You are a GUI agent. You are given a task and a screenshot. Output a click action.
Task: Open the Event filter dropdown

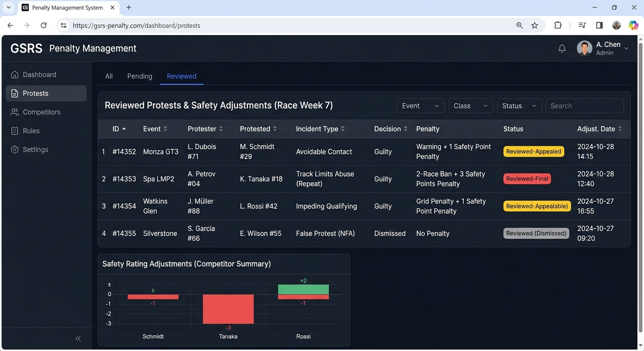(421, 106)
